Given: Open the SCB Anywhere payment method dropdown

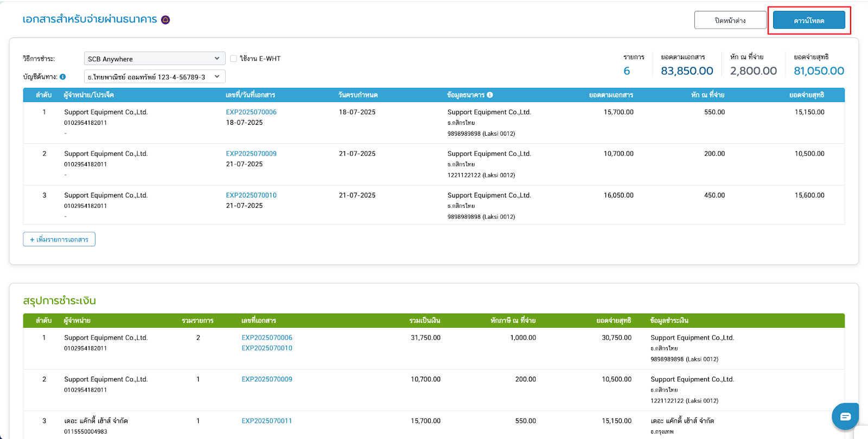Looking at the screenshot, I should (x=154, y=59).
